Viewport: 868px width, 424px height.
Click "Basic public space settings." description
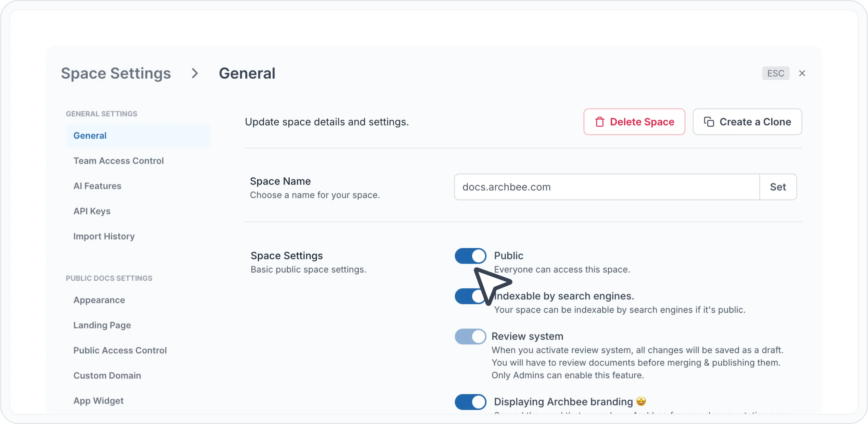click(x=308, y=269)
